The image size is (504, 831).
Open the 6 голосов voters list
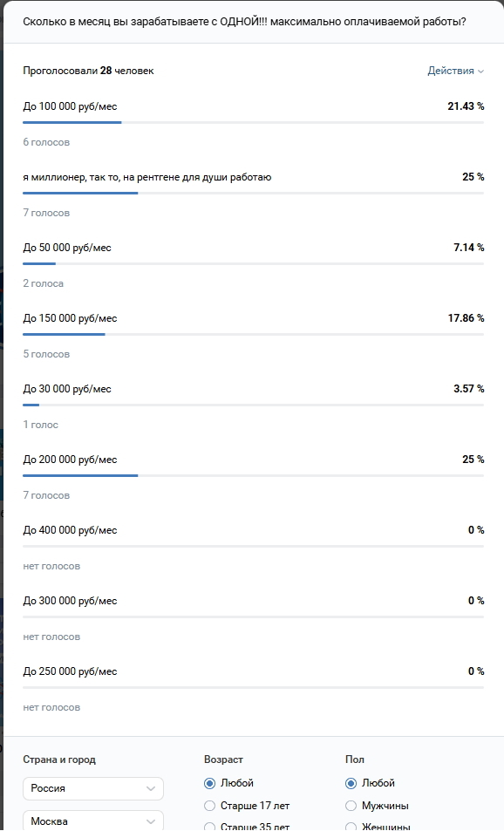[x=46, y=142]
